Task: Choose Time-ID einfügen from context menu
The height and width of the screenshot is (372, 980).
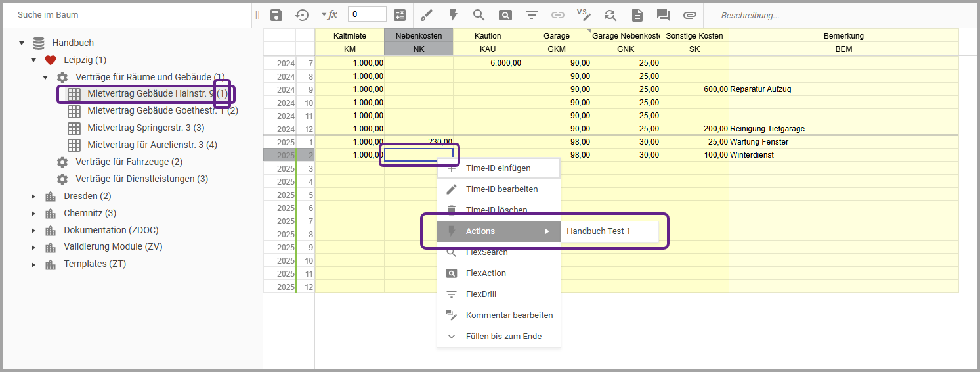Action: click(x=498, y=168)
